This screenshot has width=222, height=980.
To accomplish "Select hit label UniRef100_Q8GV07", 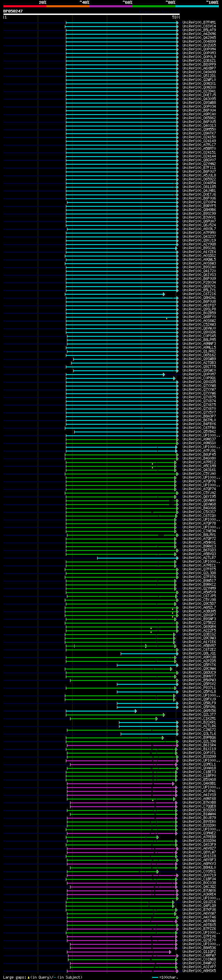I will [x=199, y=160].
